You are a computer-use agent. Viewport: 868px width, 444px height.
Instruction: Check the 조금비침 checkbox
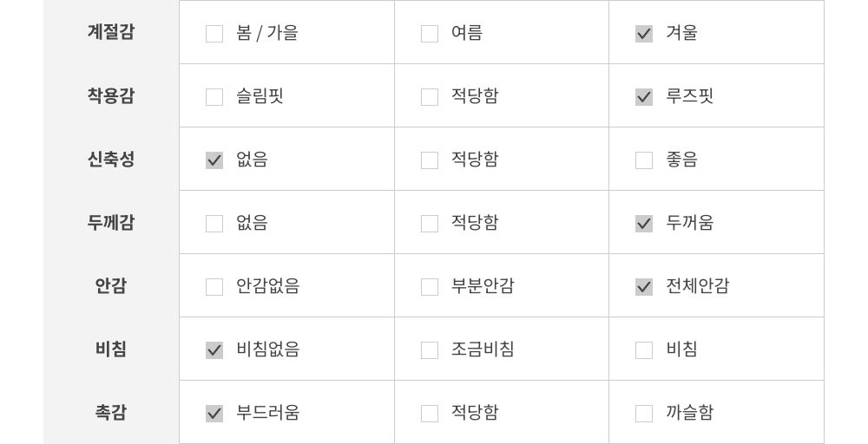[430, 350]
